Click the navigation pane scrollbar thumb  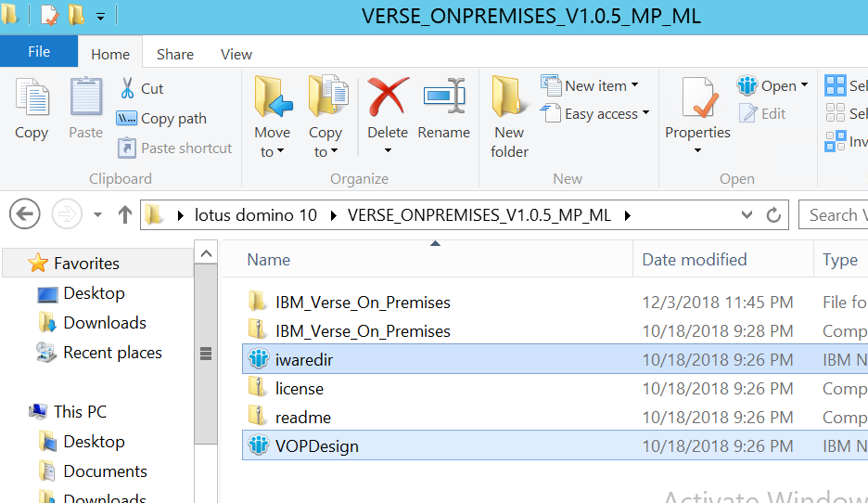point(206,354)
